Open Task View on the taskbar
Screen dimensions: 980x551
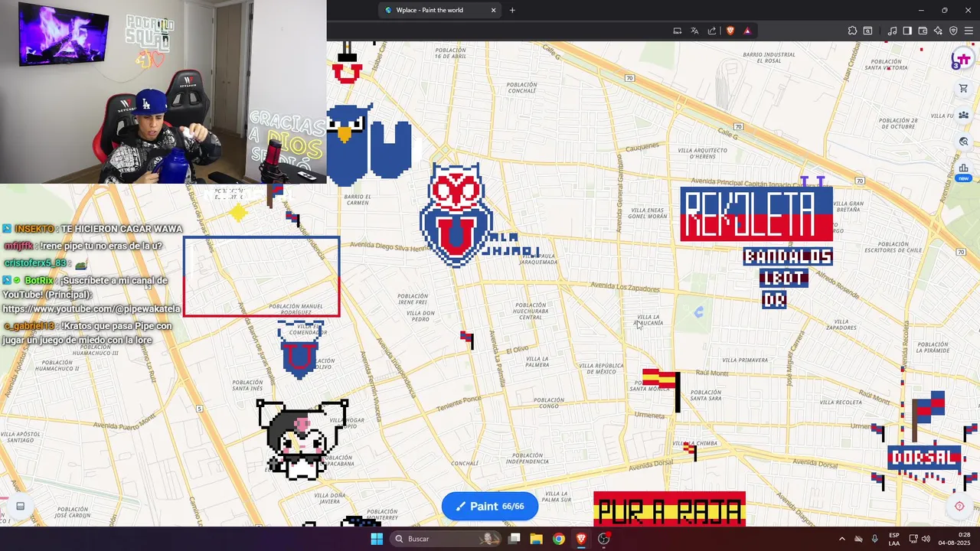click(x=514, y=539)
